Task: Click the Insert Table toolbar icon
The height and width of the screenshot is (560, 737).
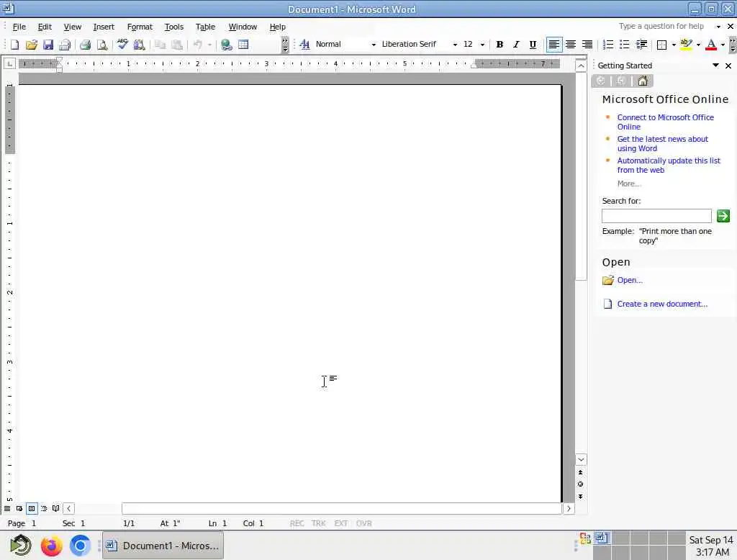Action: 243,45
